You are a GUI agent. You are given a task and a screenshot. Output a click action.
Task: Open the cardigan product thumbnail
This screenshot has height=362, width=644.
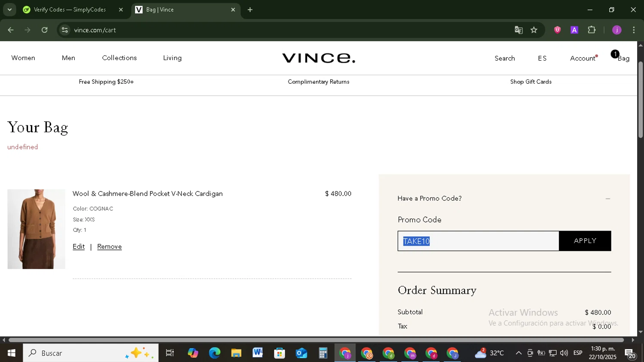[36, 229]
